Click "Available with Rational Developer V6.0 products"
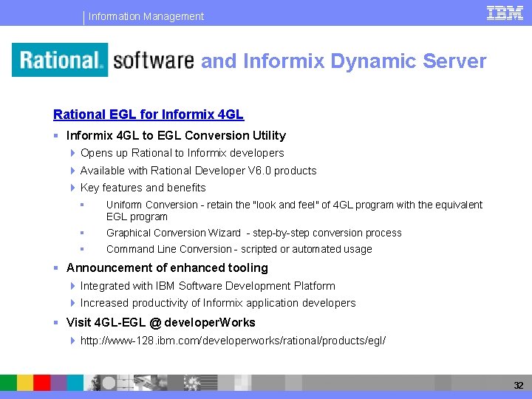The image size is (532, 399). [199, 171]
